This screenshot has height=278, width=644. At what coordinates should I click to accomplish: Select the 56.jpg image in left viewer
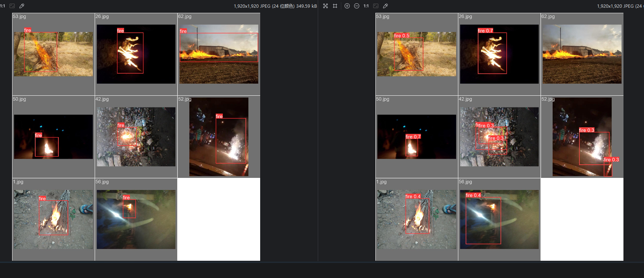136,219
